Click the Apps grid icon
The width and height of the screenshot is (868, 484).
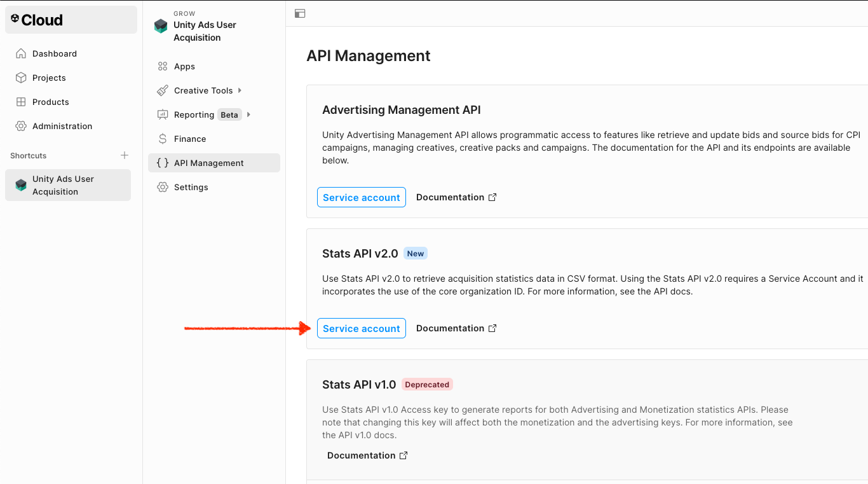tap(163, 66)
